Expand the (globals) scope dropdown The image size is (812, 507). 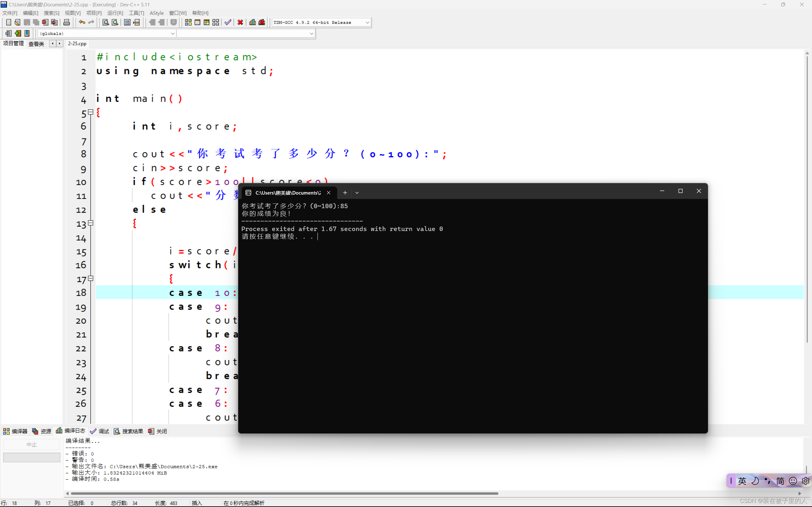173,34
